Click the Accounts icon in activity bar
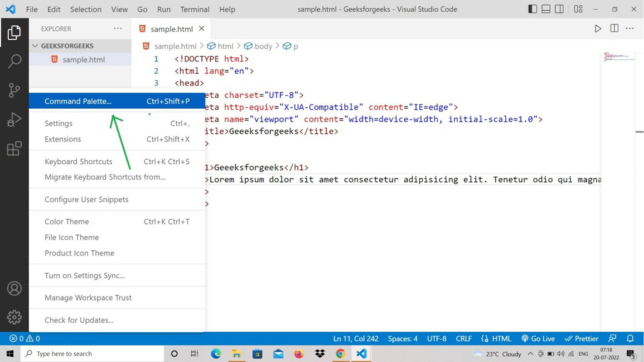The width and height of the screenshot is (644, 362). (14, 289)
